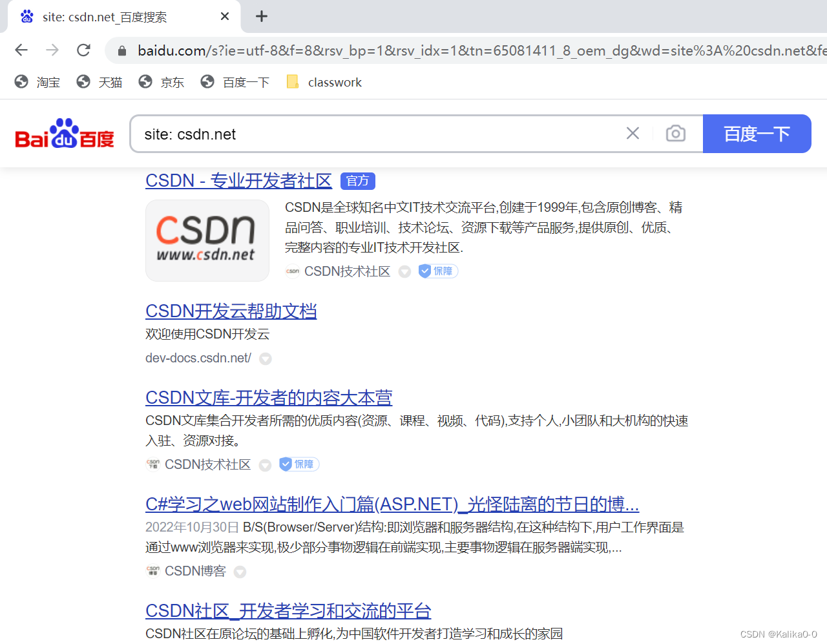Expand dropdown beside CSDN技术社区 under CSDN文库

[265, 465]
